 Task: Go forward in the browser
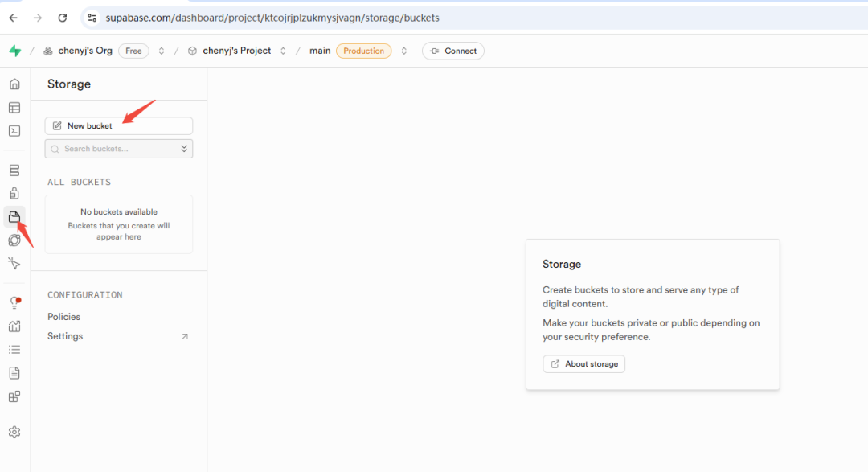38,18
